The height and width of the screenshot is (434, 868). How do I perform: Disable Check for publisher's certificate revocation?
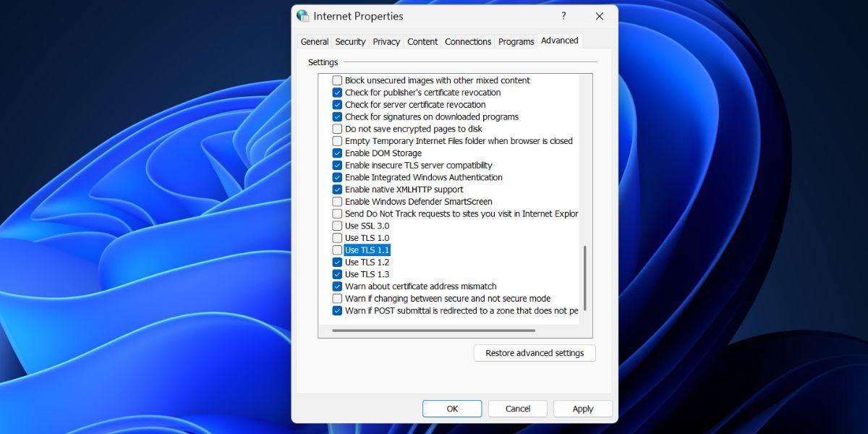(x=337, y=93)
